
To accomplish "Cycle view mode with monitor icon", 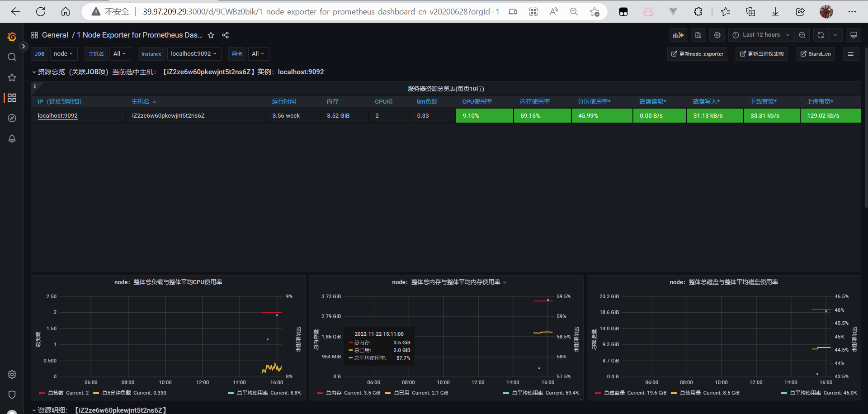I will coord(854,35).
